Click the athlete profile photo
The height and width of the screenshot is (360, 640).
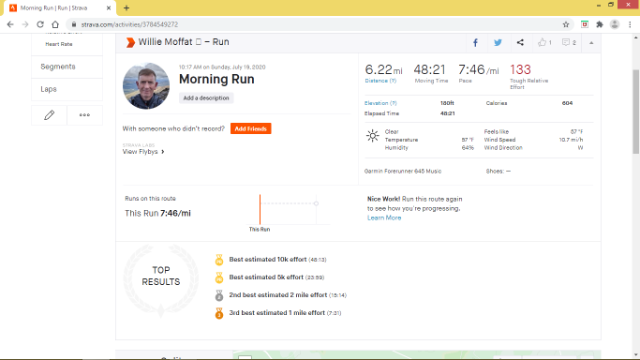point(146,86)
